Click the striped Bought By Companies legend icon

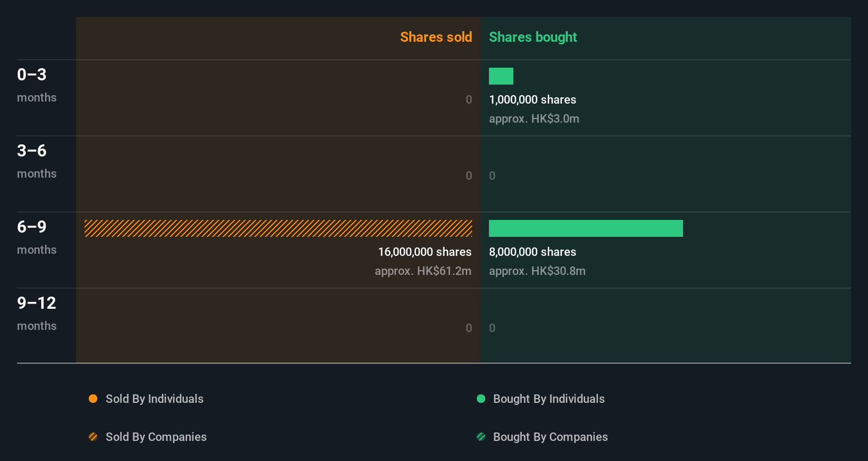point(481,437)
